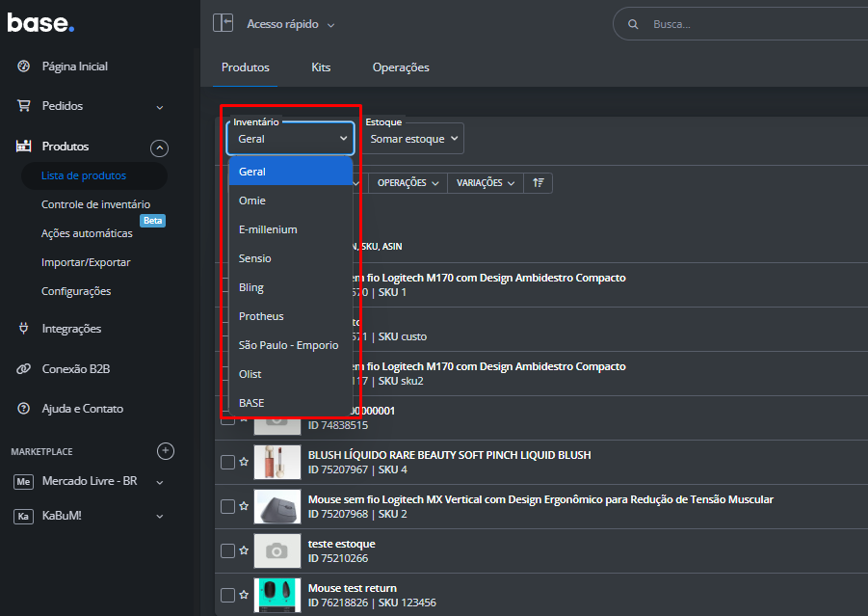Select checkbox for Mouse test return

coord(227,595)
